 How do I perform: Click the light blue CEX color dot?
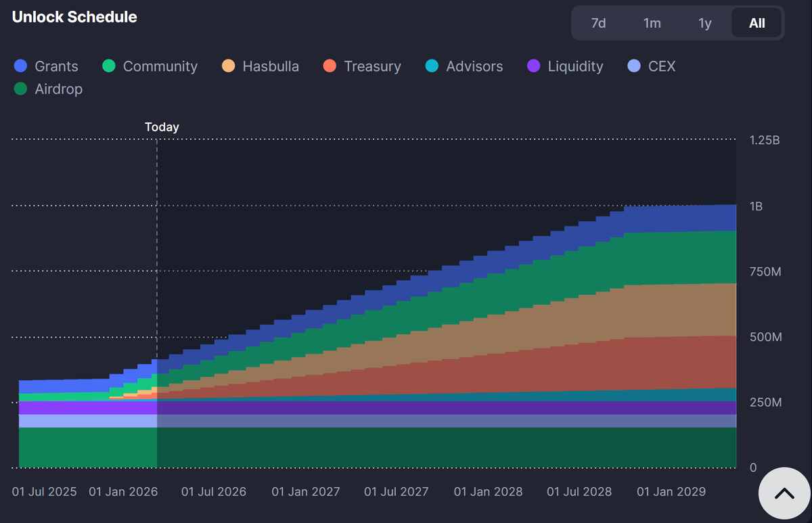point(634,66)
